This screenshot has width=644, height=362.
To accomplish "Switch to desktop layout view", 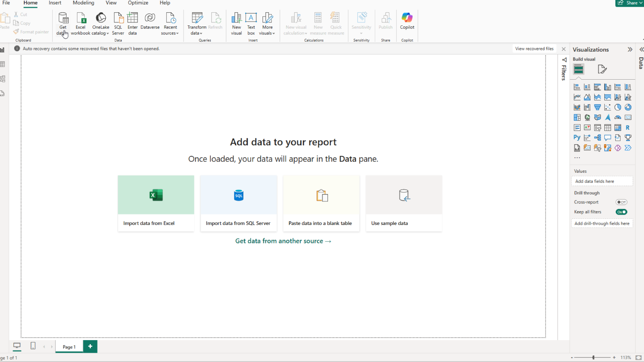I will 17,346.
